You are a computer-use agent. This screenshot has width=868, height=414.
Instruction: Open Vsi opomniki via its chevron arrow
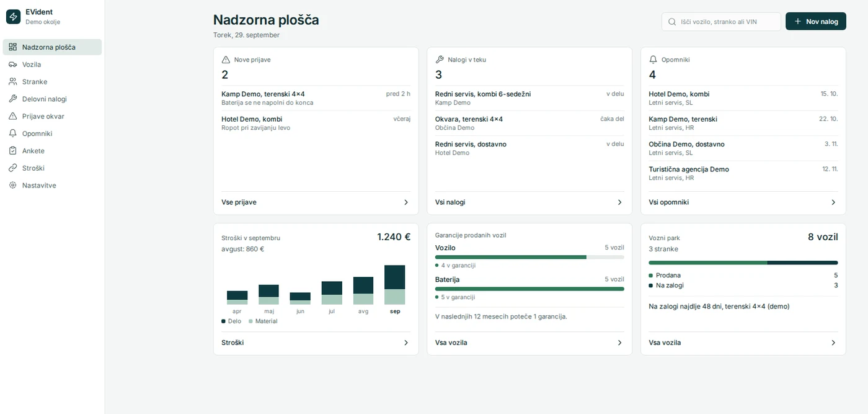click(x=833, y=202)
